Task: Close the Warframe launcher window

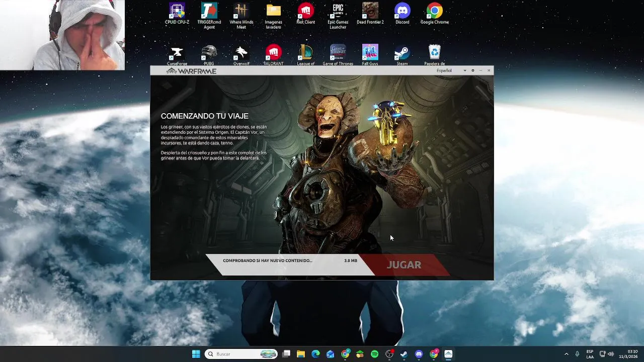Action: 489,71
